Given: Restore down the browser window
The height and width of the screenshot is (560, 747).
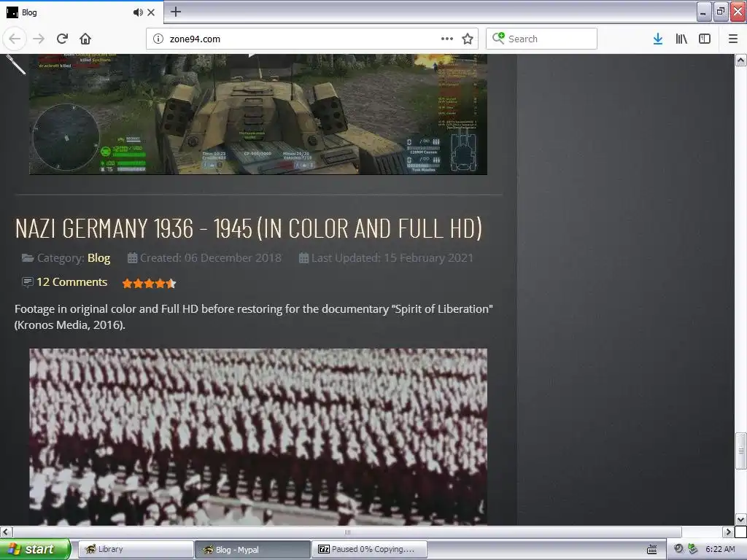Looking at the screenshot, I should pos(721,12).
